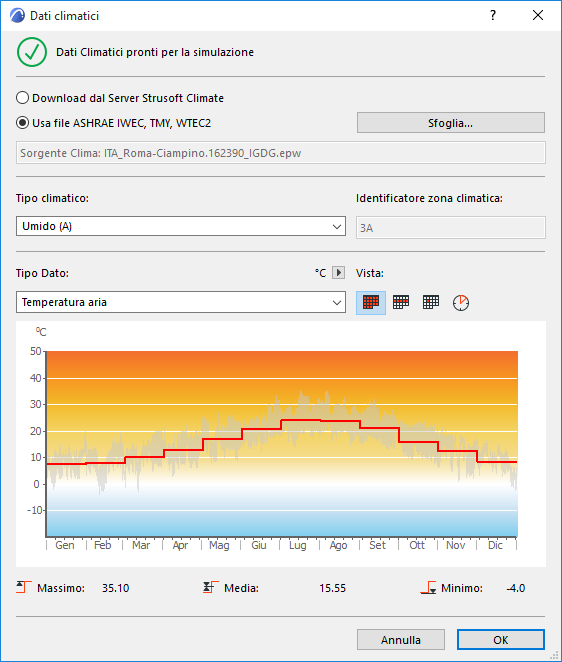Click the Media value 15.55

tap(332, 588)
